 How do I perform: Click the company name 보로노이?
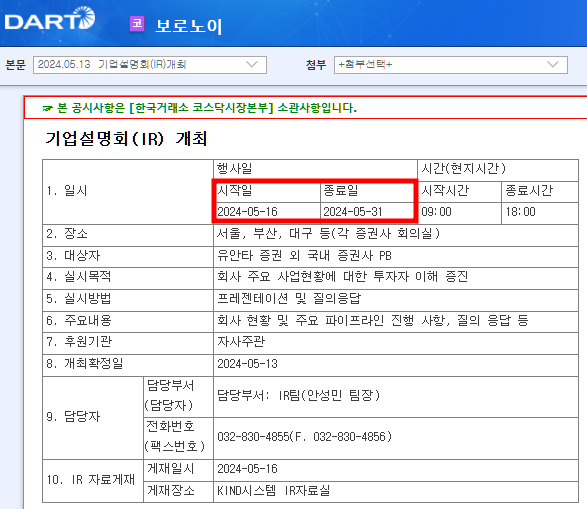click(189, 26)
